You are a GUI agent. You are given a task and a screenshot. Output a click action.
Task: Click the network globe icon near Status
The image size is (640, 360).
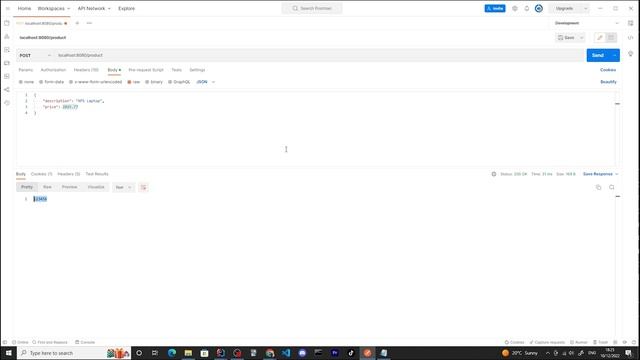(x=494, y=174)
